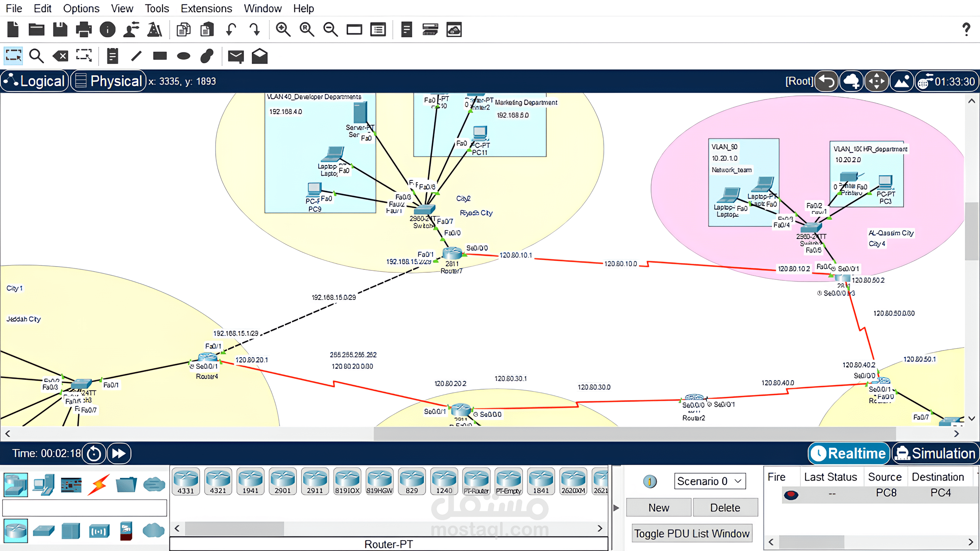980x551 pixels.
Task: Place a note on workspace
Action: pos(112,56)
